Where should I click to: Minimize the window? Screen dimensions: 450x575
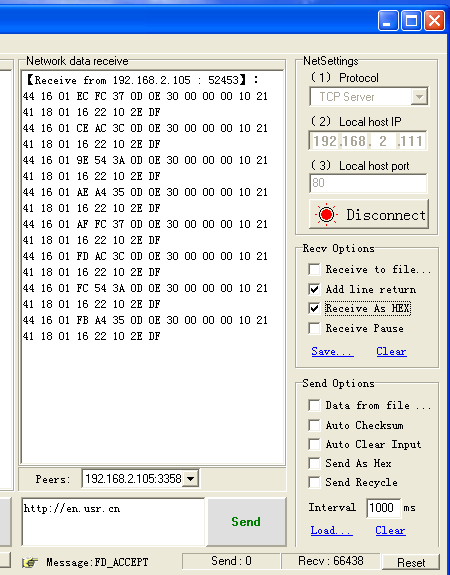click(388, 20)
